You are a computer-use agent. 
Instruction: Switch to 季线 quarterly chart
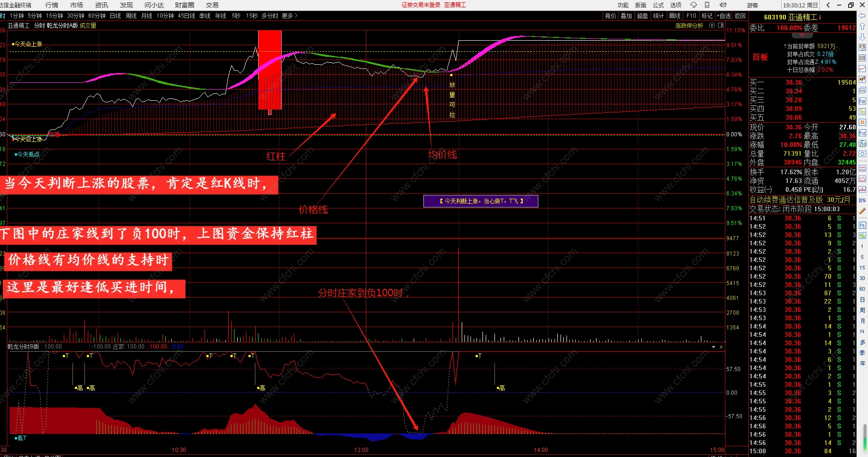tap(205, 16)
